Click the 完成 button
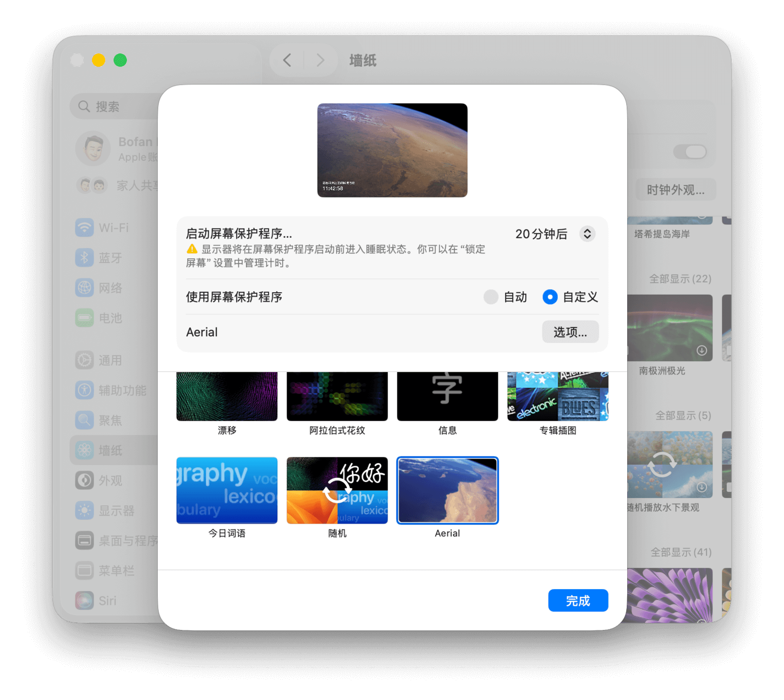784x700 pixels. [x=578, y=600]
